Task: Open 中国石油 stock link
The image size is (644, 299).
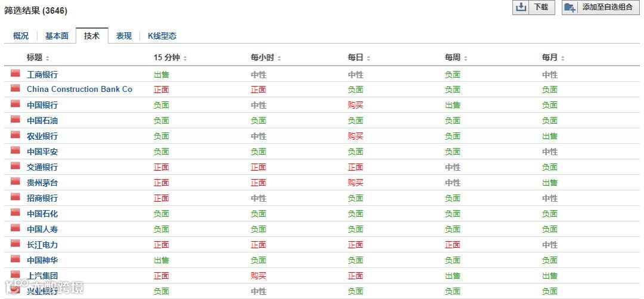Action: coord(42,121)
